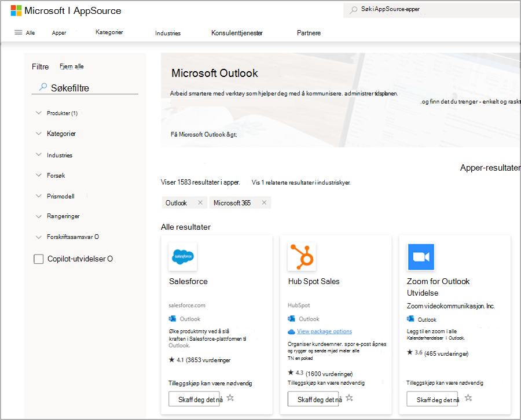Viewport: 521px width, 420px height.
Task: Open the Hub Spot Sales app title
Action: (x=314, y=281)
